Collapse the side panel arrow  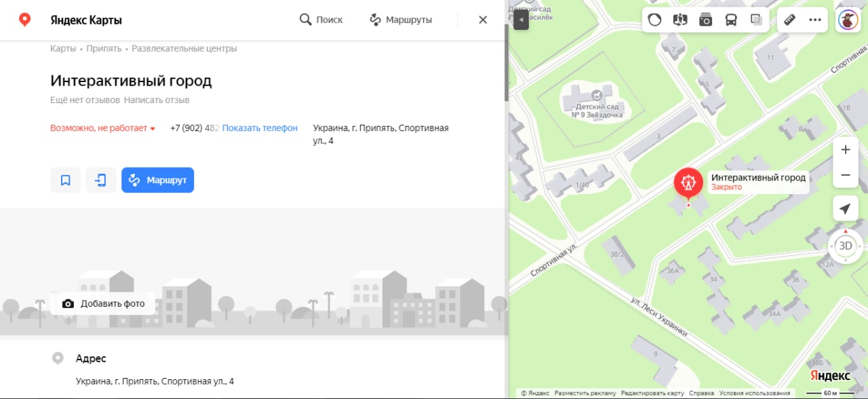click(x=521, y=20)
